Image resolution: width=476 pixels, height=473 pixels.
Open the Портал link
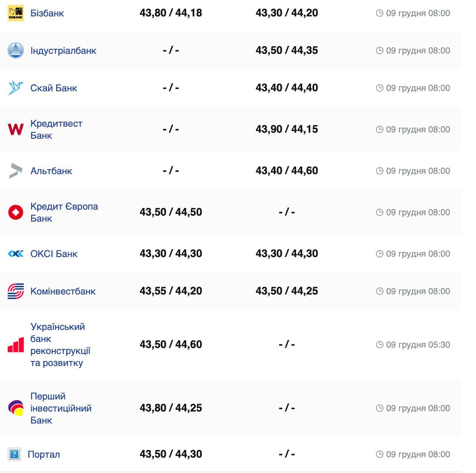pos(44,454)
